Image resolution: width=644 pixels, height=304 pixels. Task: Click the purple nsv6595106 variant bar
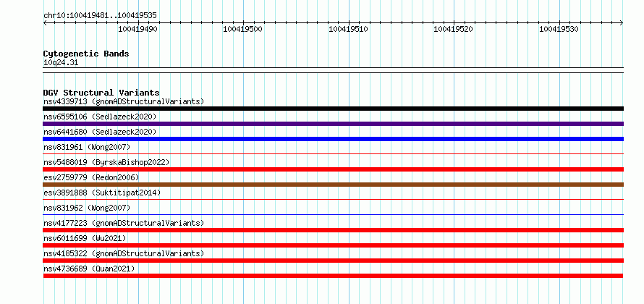(333, 124)
